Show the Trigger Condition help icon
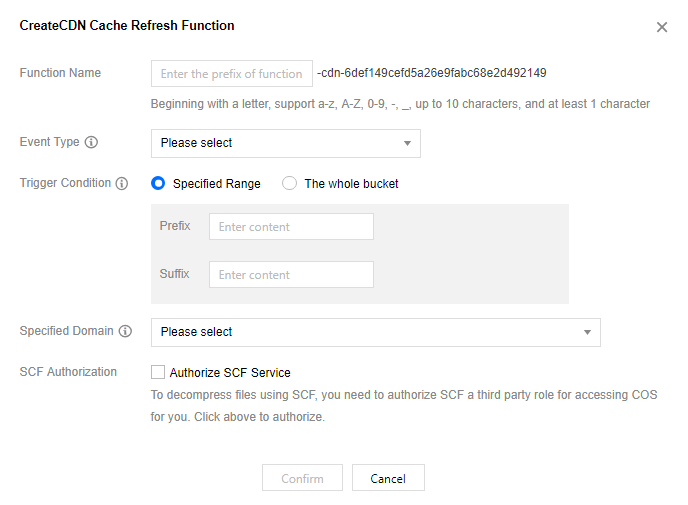This screenshot has height=505, width=688. click(122, 184)
